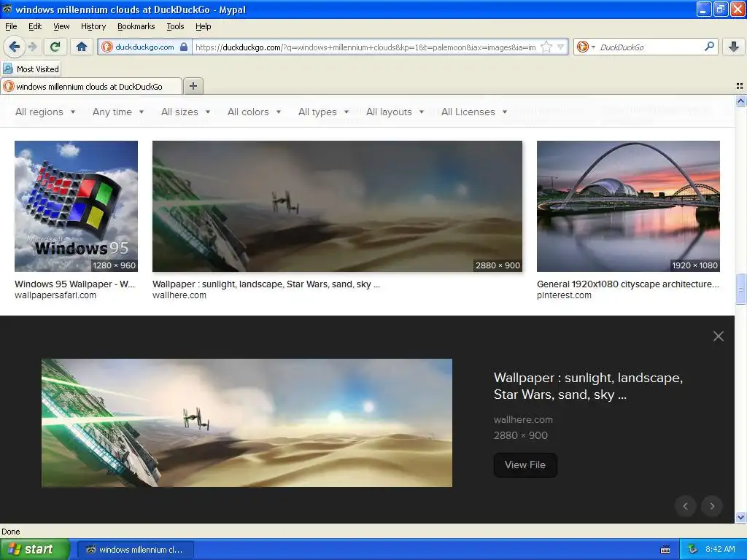Click the URL address bar field
Screen dimensions: 747x560
365,47
